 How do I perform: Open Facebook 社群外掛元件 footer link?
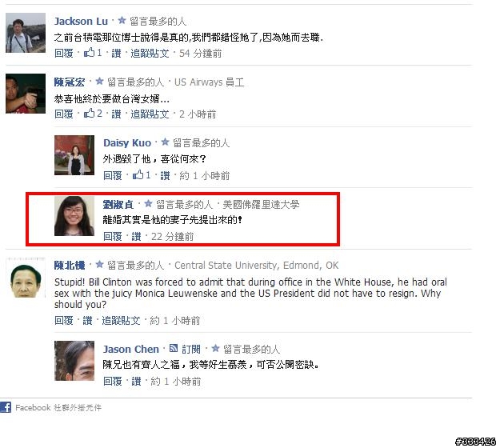coord(58,407)
